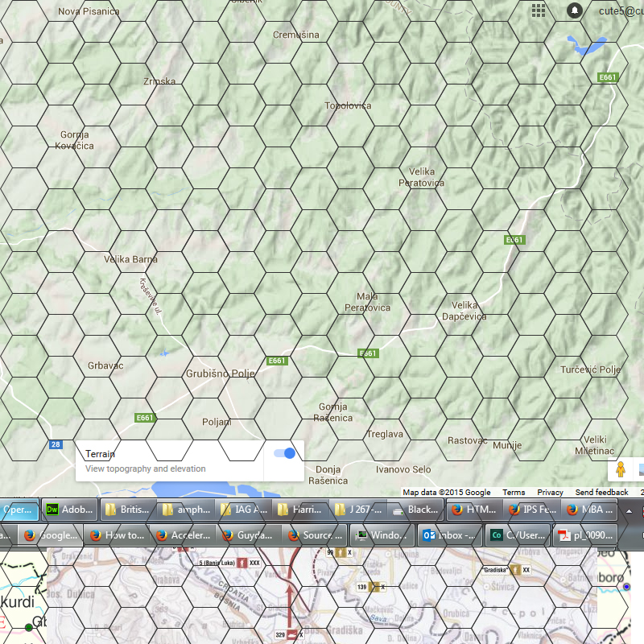Open the cute5 account menu
The image size is (644, 644).
621,11
